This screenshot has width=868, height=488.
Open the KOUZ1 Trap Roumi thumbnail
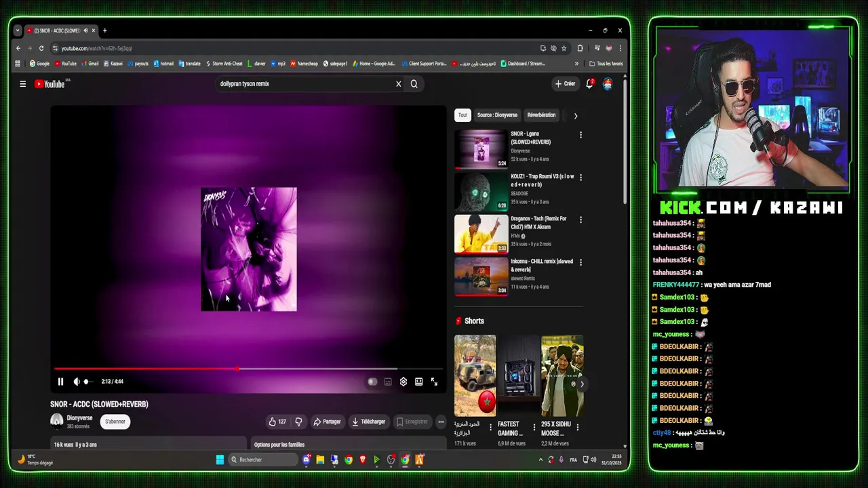pyautogui.click(x=481, y=191)
